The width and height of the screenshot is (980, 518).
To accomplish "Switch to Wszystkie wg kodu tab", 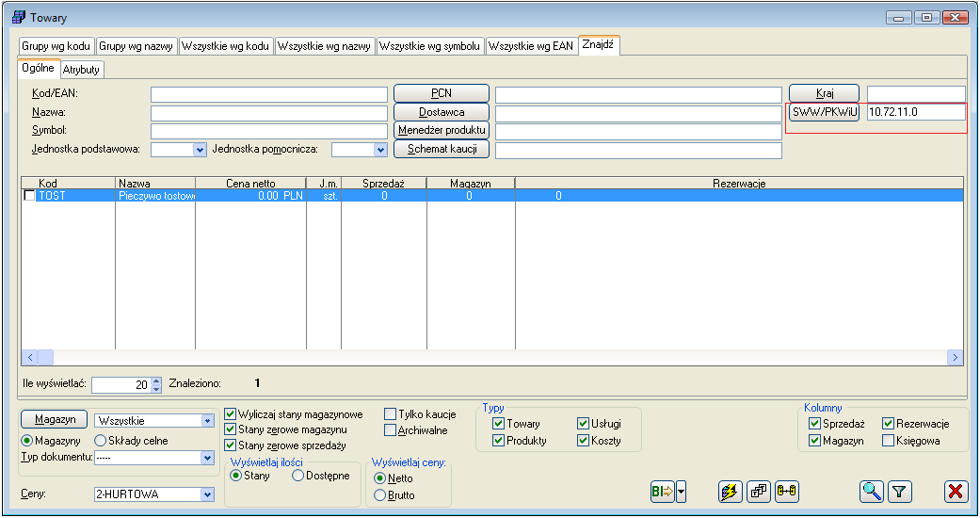I will pyautogui.click(x=226, y=45).
